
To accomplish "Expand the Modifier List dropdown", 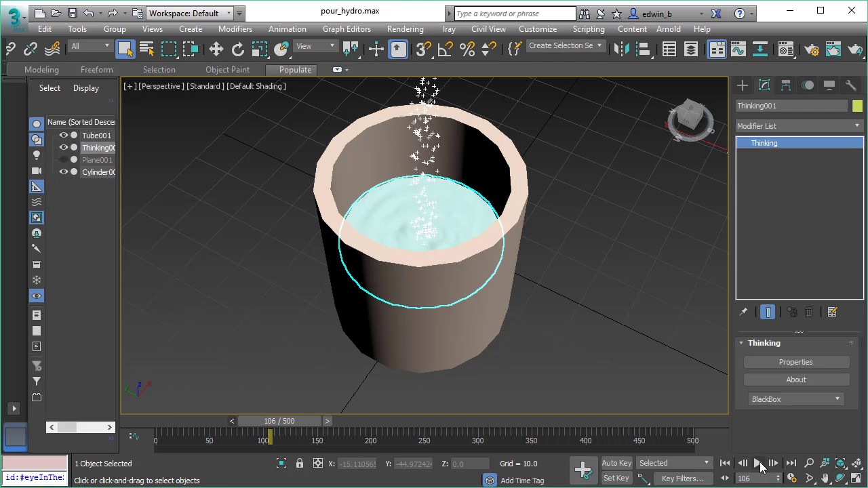I will click(x=800, y=126).
